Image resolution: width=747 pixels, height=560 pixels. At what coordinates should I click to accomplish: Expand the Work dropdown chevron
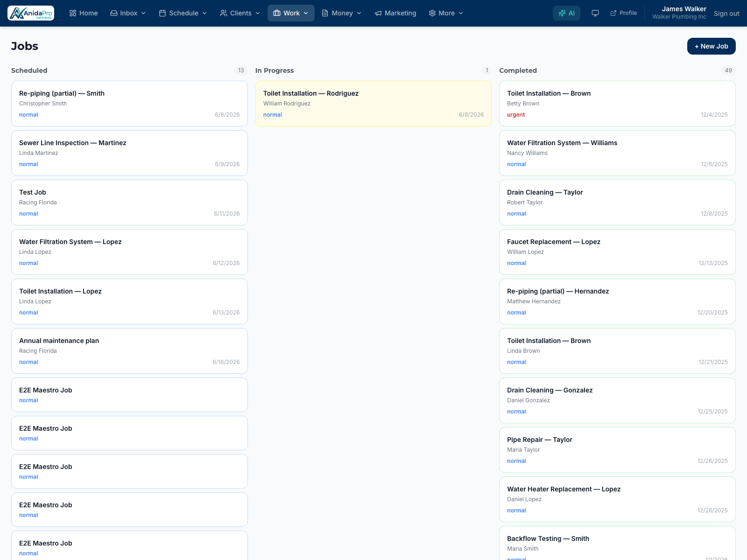click(306, 13)
